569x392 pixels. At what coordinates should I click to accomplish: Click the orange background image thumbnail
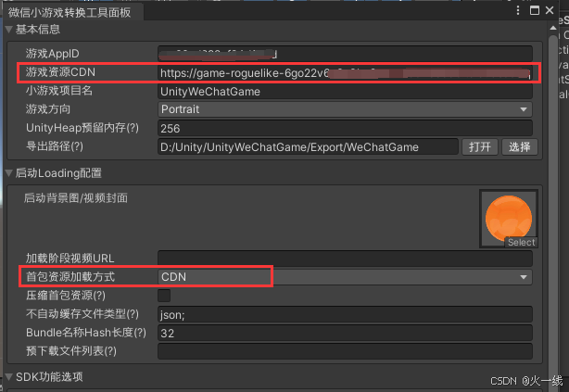tap(509, 217)
